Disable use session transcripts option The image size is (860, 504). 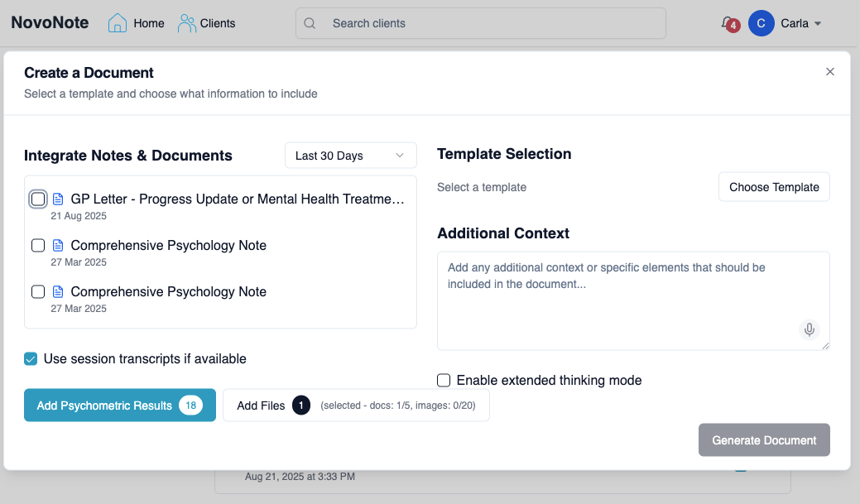31,358
